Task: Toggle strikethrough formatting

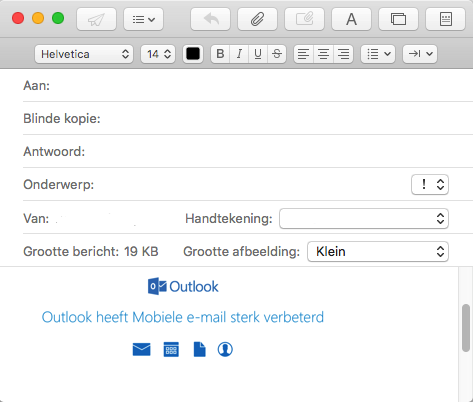Action: pyautogui.click(x=277, y=54)
